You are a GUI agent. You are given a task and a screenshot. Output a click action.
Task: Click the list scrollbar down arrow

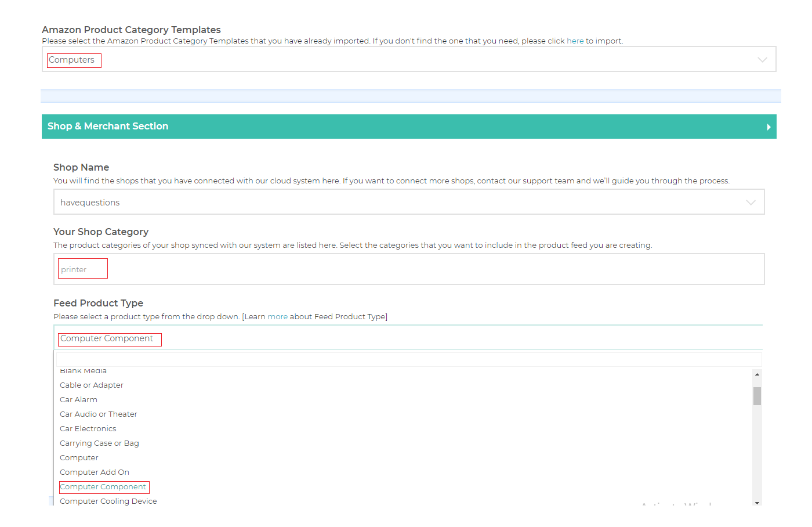757,503
